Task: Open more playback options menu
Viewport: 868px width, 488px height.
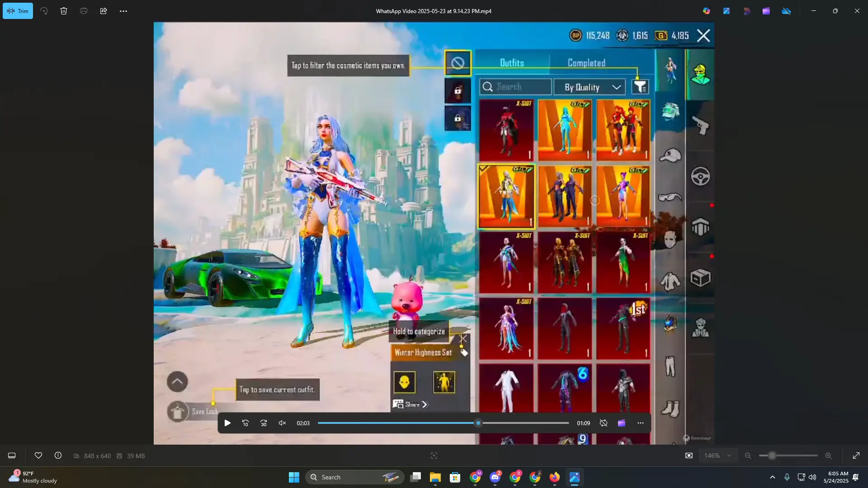Action: pyautogui.click(x=641, y=423)
